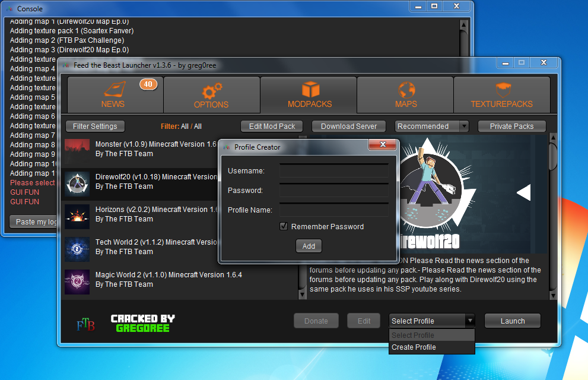Image resolution: width=588 pixels, height=380 pixels.
Task: Click the Donate button
Action: [316, 321]
